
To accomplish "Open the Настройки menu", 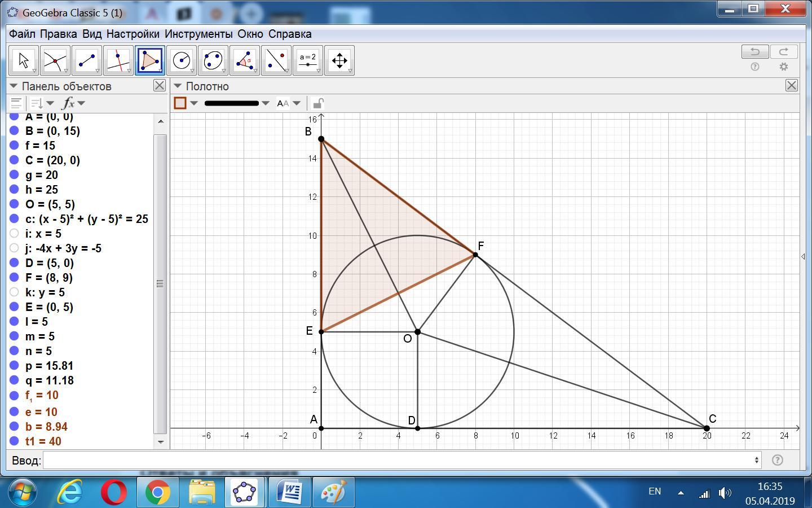I will pos(133,34).
